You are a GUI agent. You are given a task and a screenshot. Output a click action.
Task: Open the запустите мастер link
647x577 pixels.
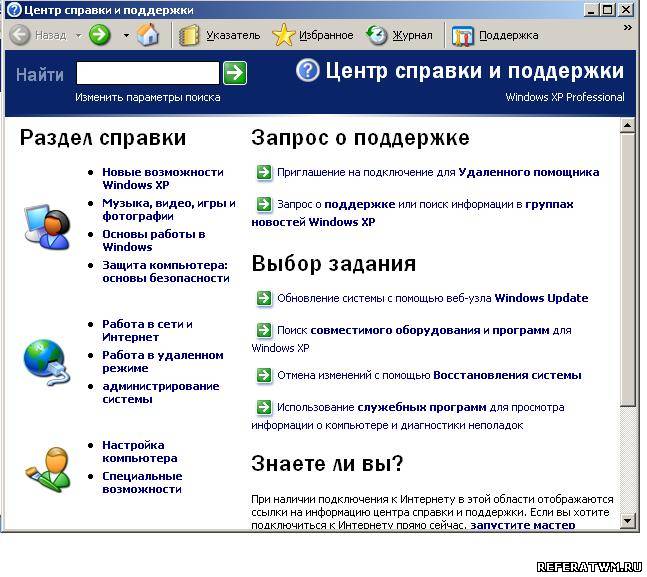523,525
